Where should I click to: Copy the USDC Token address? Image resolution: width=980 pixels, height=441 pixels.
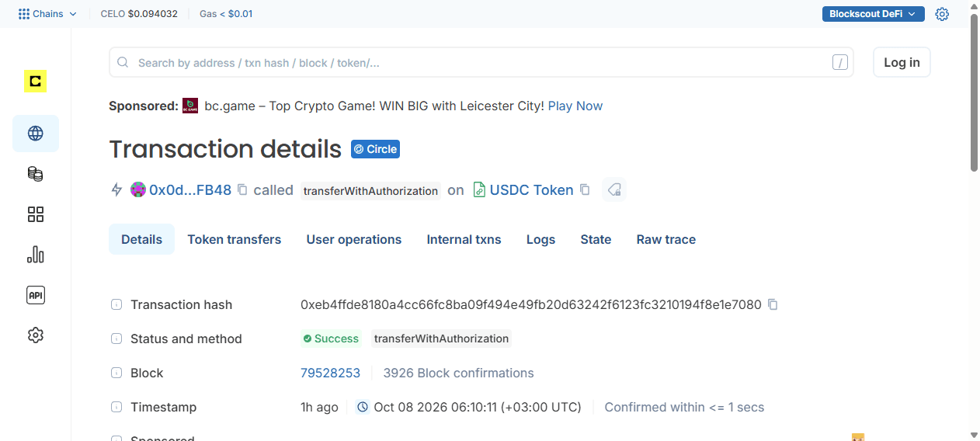pos(585,189)
